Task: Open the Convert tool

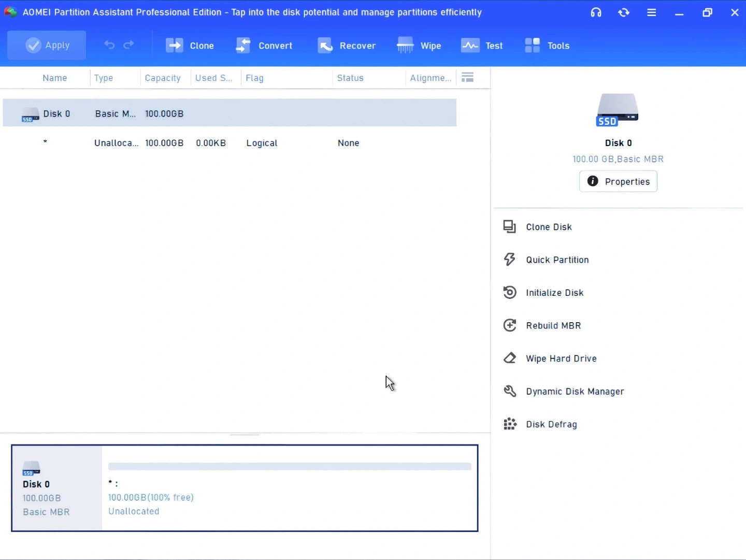Action: (264, 46)
